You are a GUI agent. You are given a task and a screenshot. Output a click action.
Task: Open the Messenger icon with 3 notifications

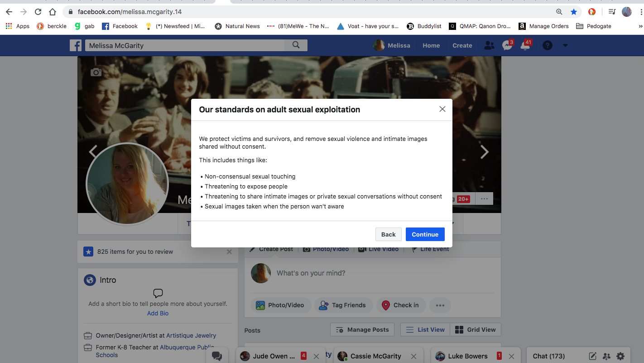pos(507,45)
